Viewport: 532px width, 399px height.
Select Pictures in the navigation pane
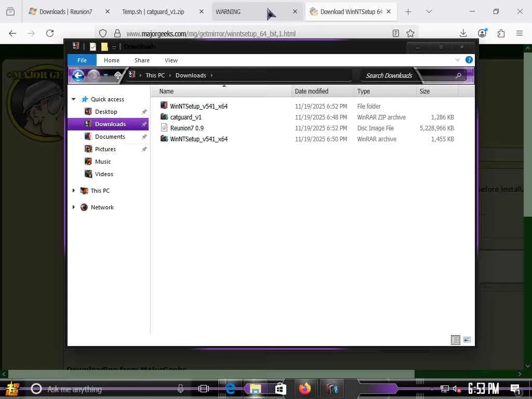(105, 149)
